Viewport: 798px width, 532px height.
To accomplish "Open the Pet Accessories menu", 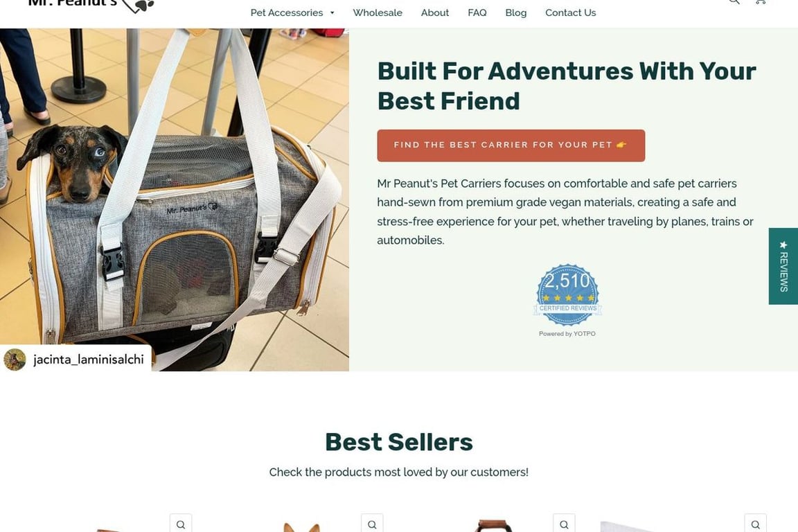I will [287, 12].
